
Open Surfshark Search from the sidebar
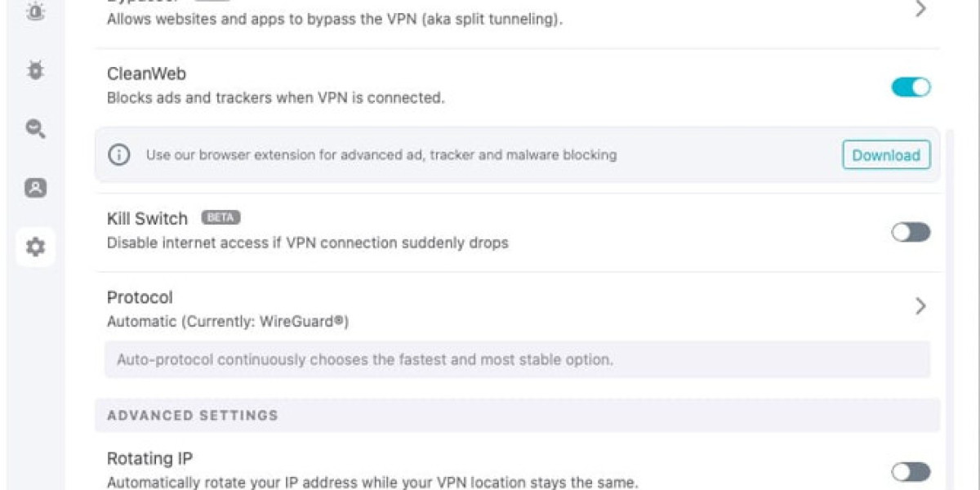coord(34,129)
